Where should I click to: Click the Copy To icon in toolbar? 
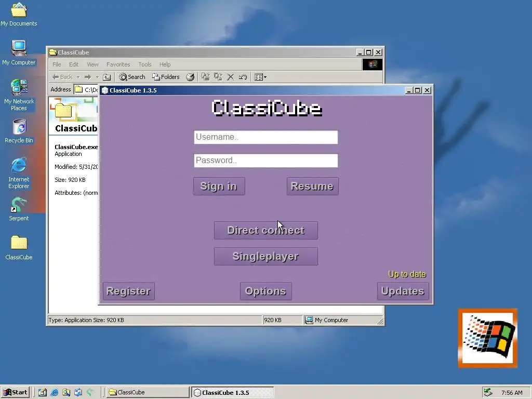tap(218, 77)
